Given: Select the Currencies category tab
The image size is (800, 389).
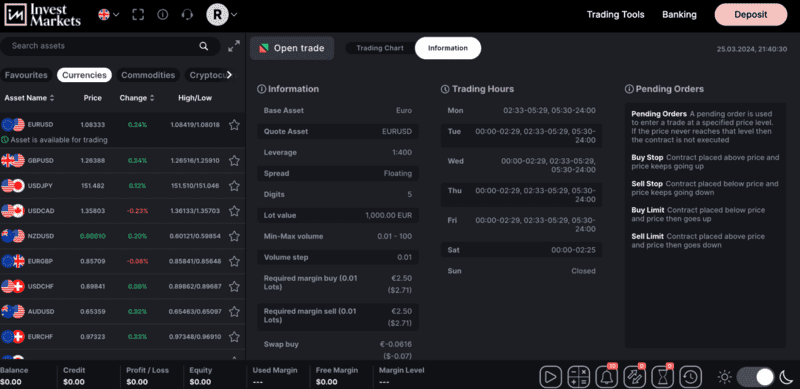Looking at the screenshot, I should (x=84, y=75).
